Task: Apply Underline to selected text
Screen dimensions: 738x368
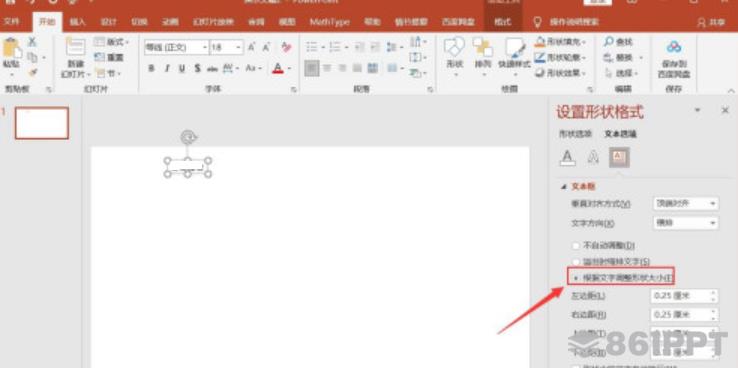Action: (x=182, y=69)
